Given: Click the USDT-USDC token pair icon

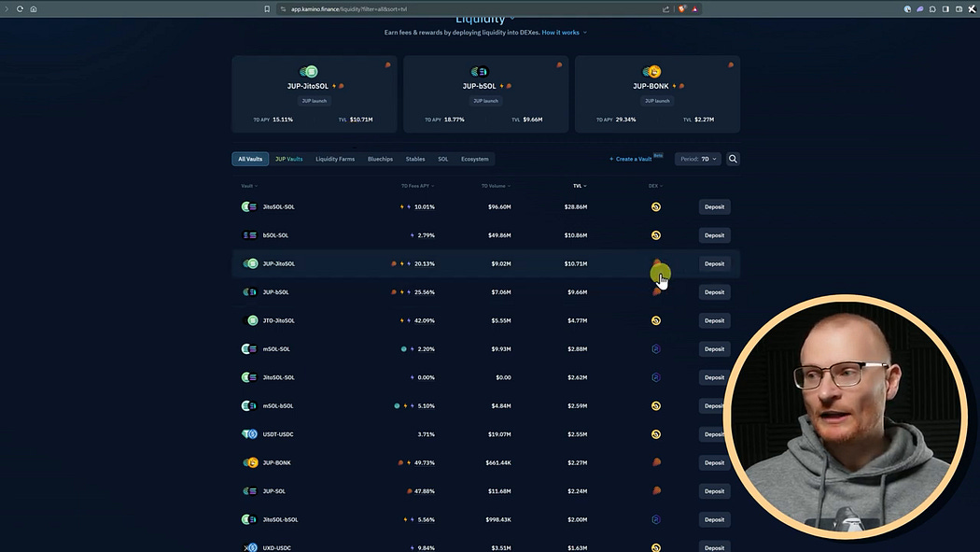Looking at the screenshot, I should [249, 434].
